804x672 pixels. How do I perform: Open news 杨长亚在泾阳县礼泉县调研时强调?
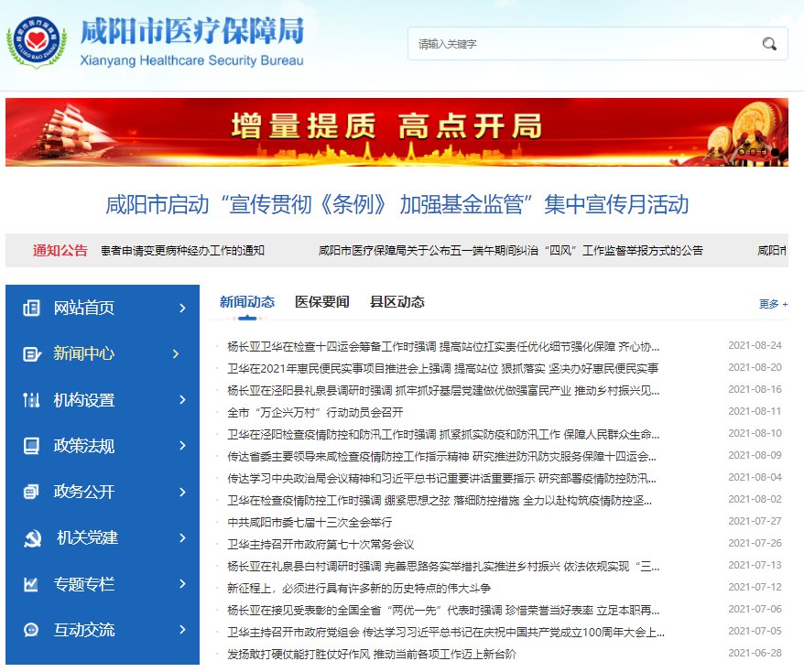443,391
